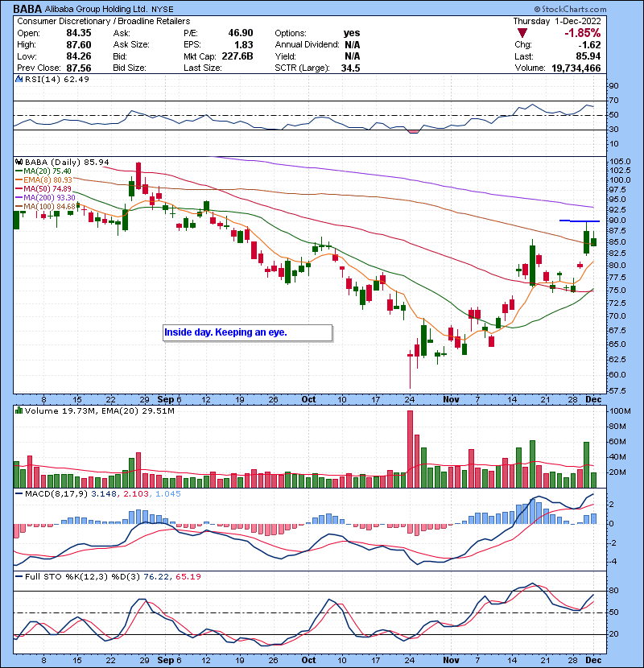Select the Open value 84.35
Viewport: 644px width, 668px height.
[x=78, y=33]
